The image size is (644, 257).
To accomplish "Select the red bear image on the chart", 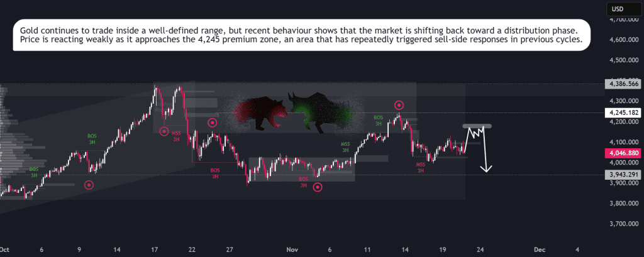I will click(260, 113).
